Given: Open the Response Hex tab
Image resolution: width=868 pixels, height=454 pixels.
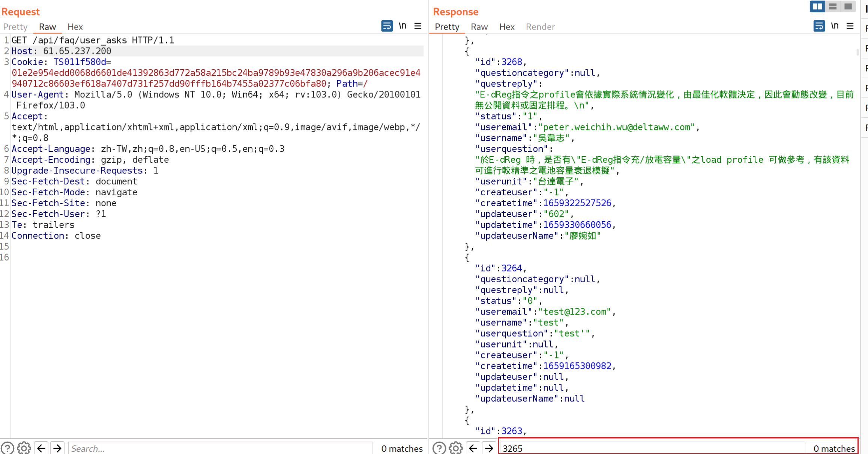Looking at the screenshot, I should click(x=507, y=27).
